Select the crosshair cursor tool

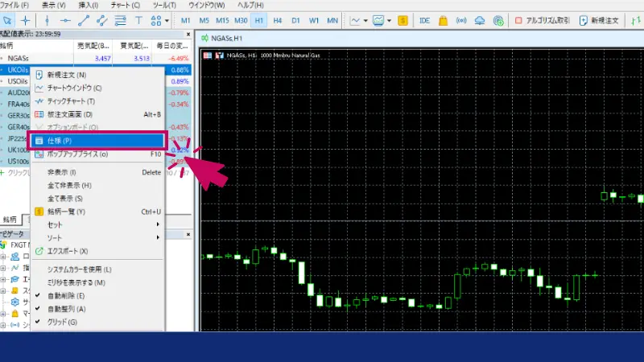click(x=27, y=20)
